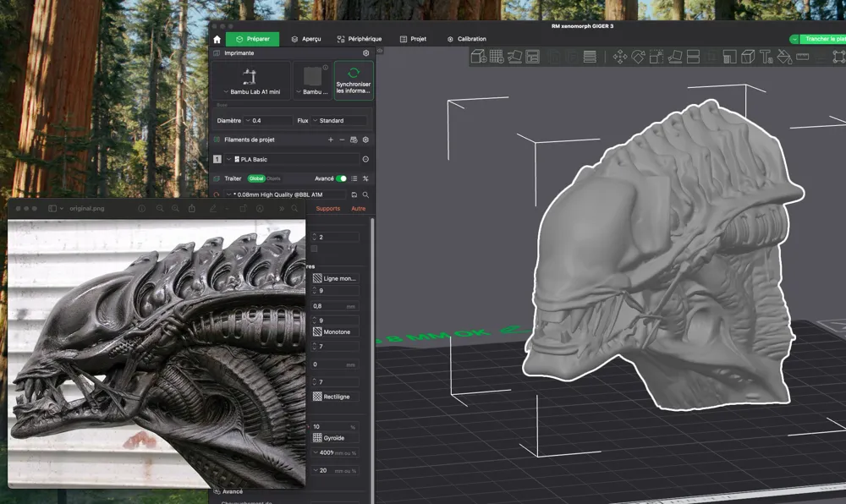Select the Lay on face tool
The image size is (846, 504).
tap(675, 57)
